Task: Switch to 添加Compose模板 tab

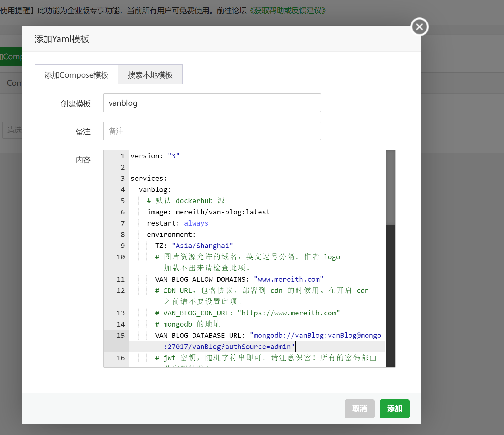Action: coord(76,75)
